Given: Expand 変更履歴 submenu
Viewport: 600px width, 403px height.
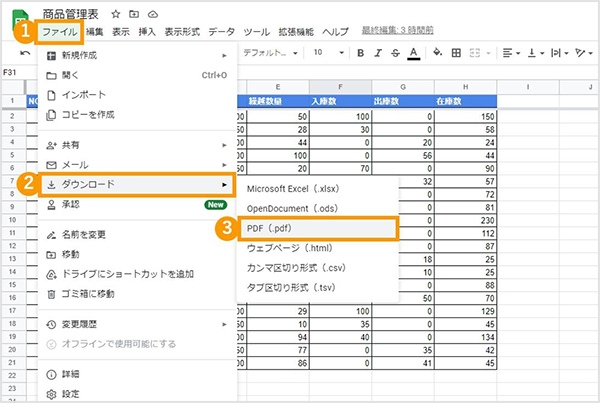Looking at the screenshot, I should 137,324.
